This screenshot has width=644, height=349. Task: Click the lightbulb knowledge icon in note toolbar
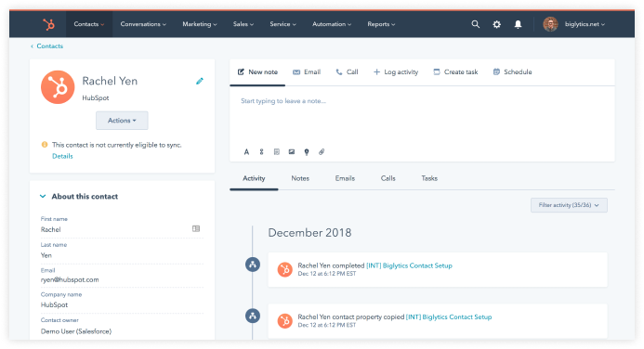pyautogui.click(x=307, y=152)
